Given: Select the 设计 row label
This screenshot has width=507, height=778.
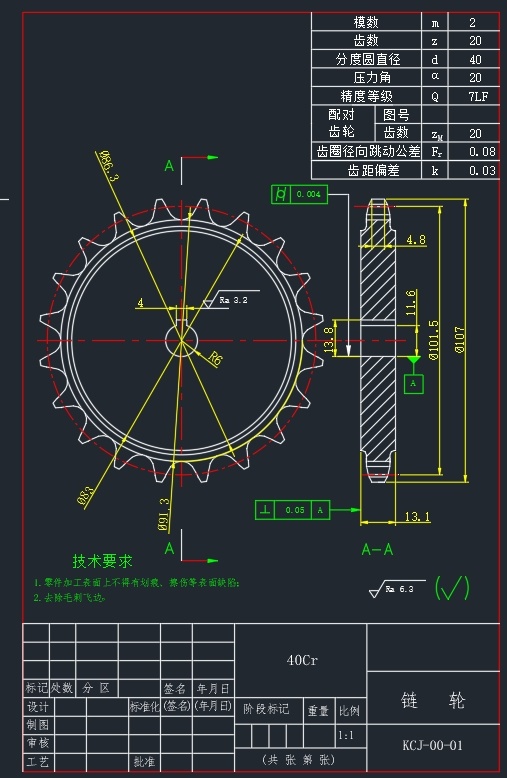Looking at the screenshot, I should click(38, 707).
